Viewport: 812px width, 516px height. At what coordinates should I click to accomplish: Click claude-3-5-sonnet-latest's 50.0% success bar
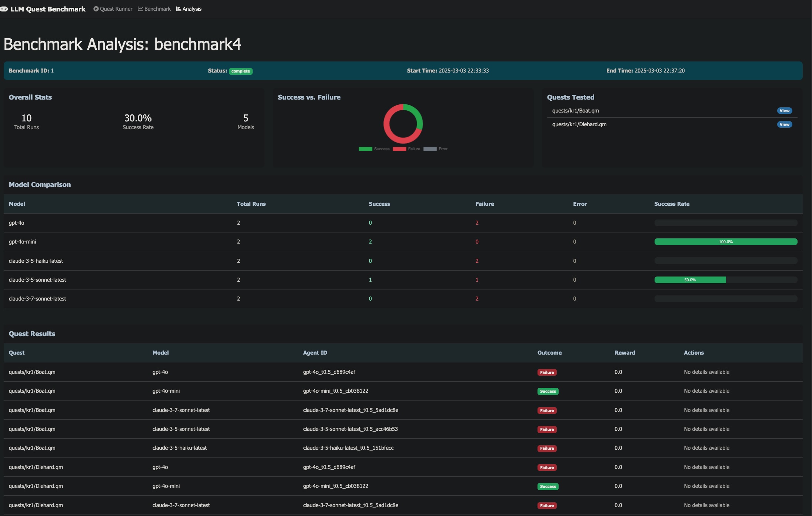[x=690, y=280]
